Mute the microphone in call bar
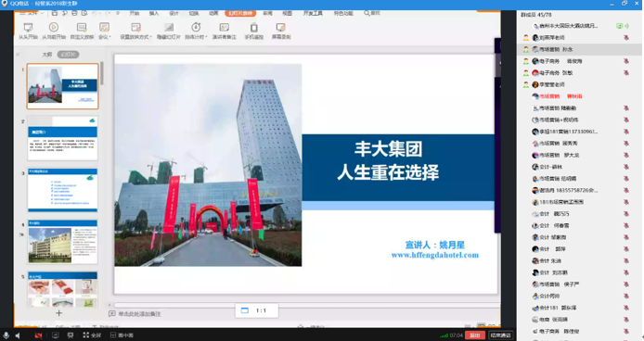The height and width of the screenshot is (341, 644). coord(6,335)
